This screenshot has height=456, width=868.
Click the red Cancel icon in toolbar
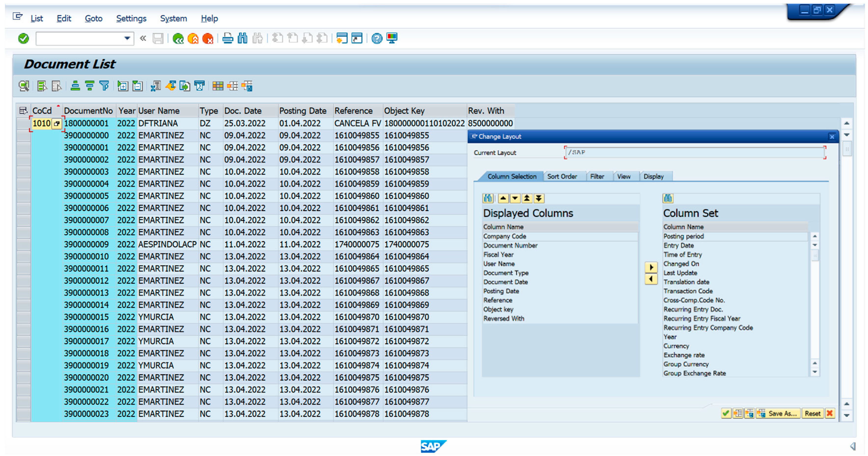207,38
